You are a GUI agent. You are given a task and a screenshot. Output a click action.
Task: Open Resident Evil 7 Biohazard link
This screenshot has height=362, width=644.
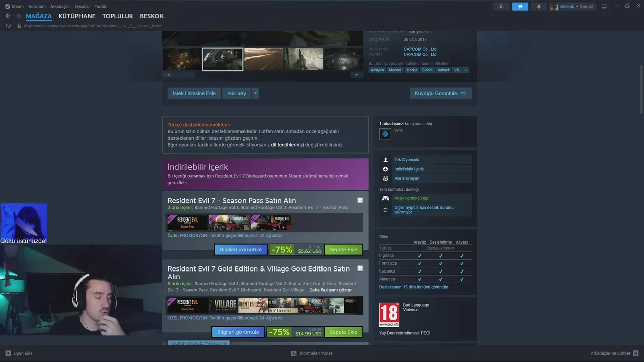pos(240,176)
